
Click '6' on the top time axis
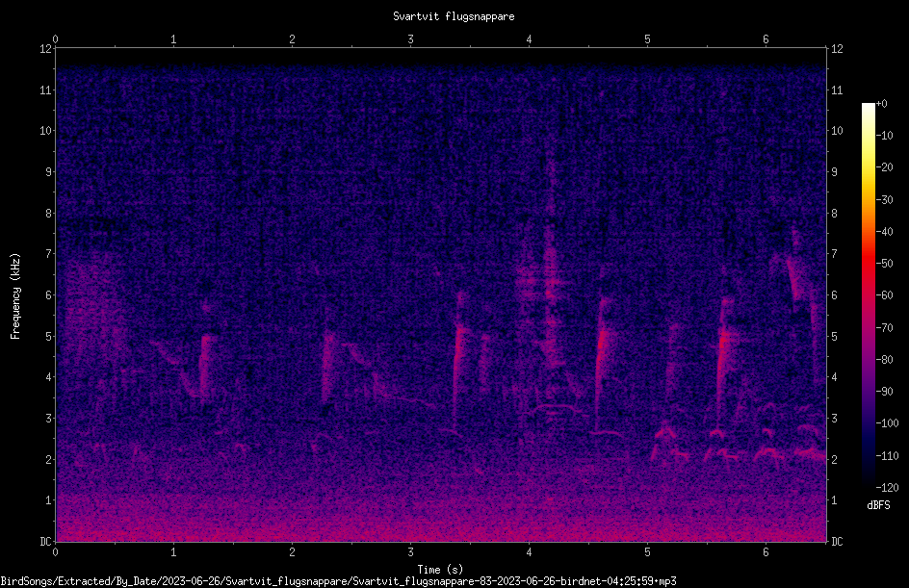point(766,39)
